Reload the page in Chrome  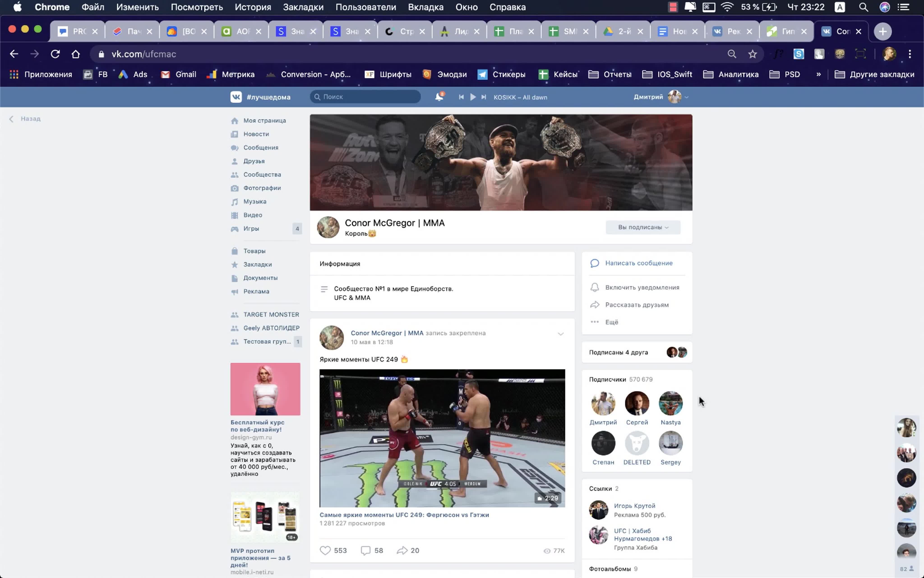coord(55,54)
